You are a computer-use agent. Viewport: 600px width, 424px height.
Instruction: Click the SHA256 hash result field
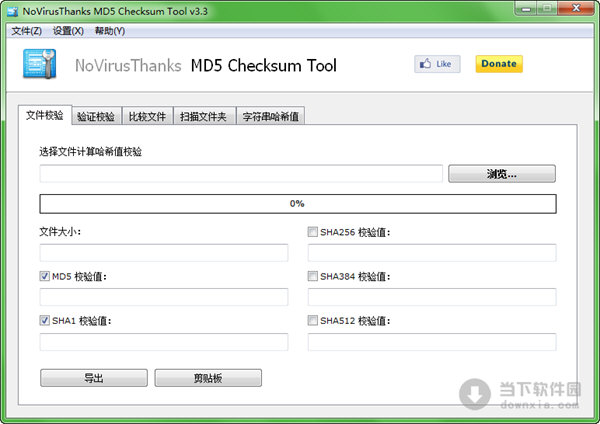coord(432,253)
